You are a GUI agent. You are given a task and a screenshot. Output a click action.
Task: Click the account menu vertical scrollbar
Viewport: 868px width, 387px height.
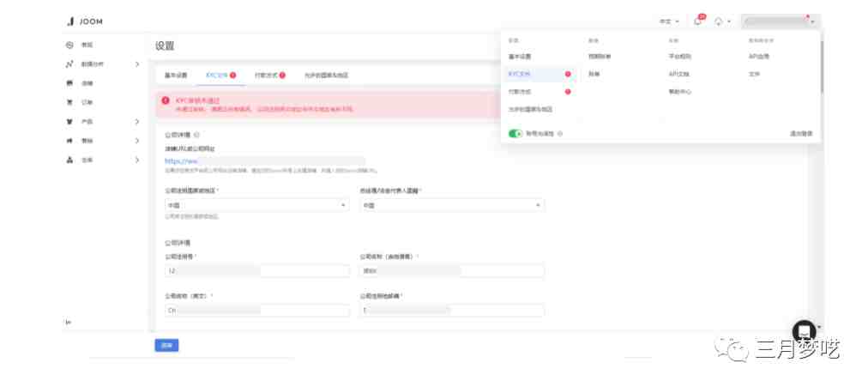tap(820, 66)
